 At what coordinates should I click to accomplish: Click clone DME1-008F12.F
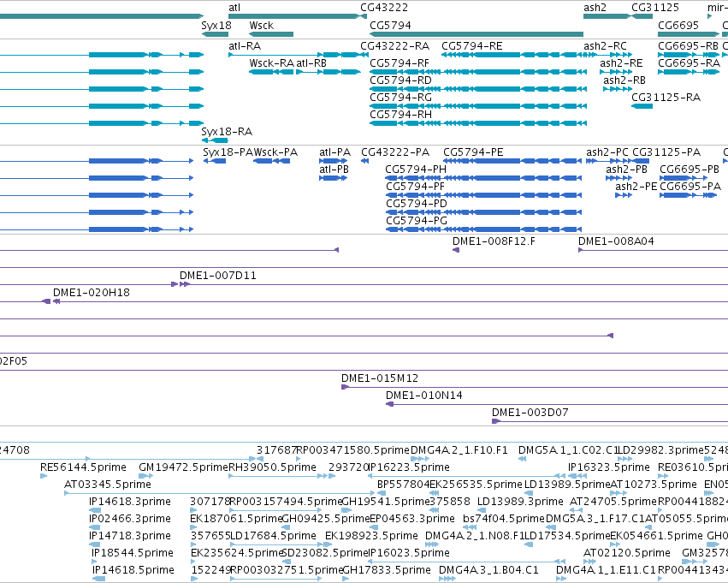coord(494,241)
